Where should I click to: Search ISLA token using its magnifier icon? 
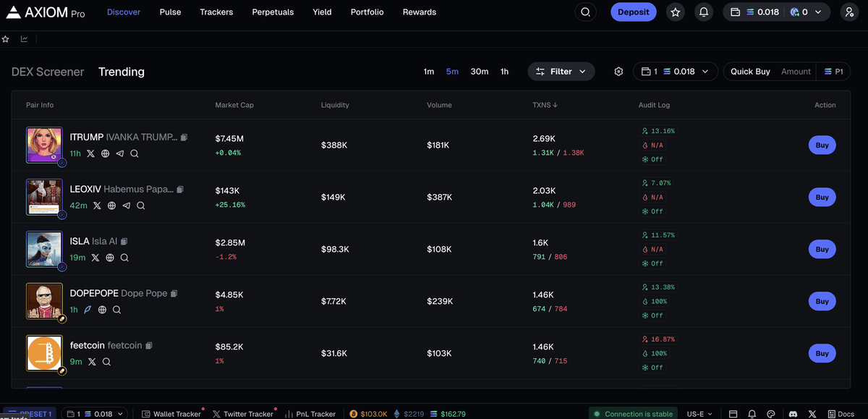[124, 258]
